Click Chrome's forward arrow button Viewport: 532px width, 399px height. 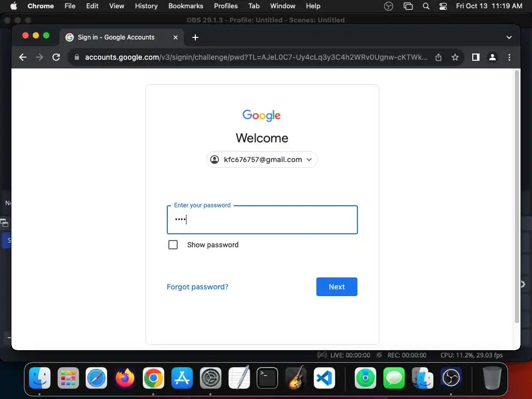39,57
